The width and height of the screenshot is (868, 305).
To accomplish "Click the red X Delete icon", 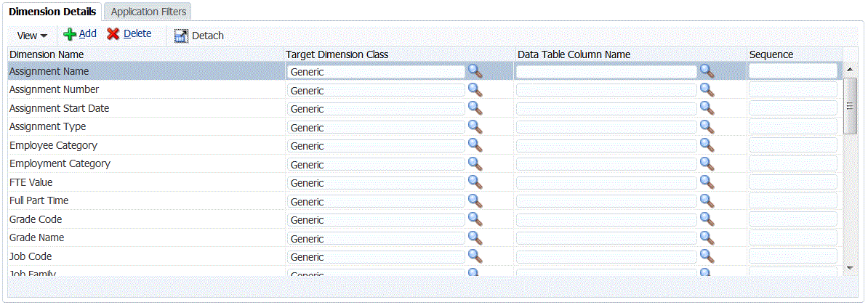I will point(113,34).
